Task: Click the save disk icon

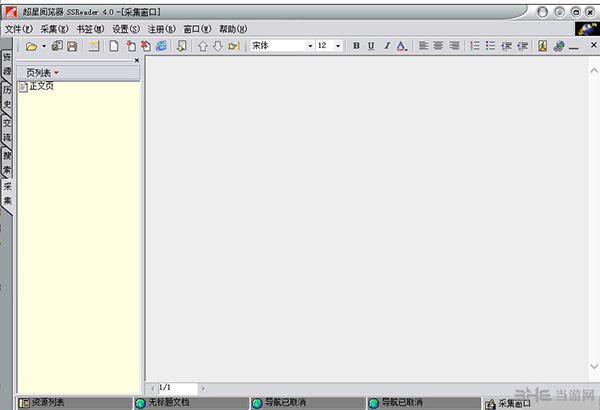Action: [72, 46]
